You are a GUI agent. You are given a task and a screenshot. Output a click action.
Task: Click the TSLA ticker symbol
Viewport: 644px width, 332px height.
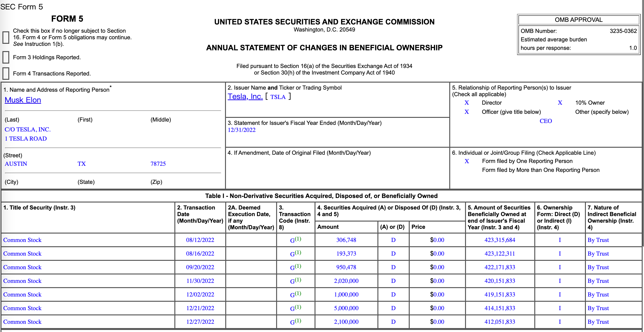[x=278, y=97]
